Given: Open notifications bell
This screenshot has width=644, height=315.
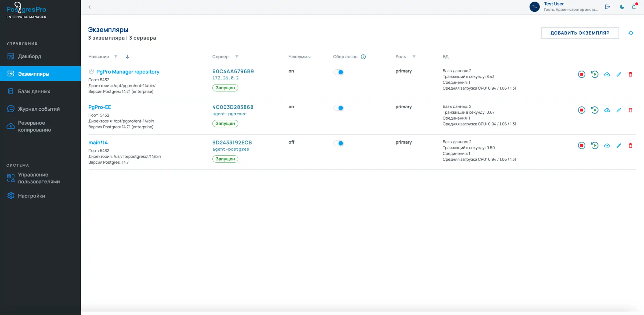Looking at the screenshot, I should click(x=634, y=7).
